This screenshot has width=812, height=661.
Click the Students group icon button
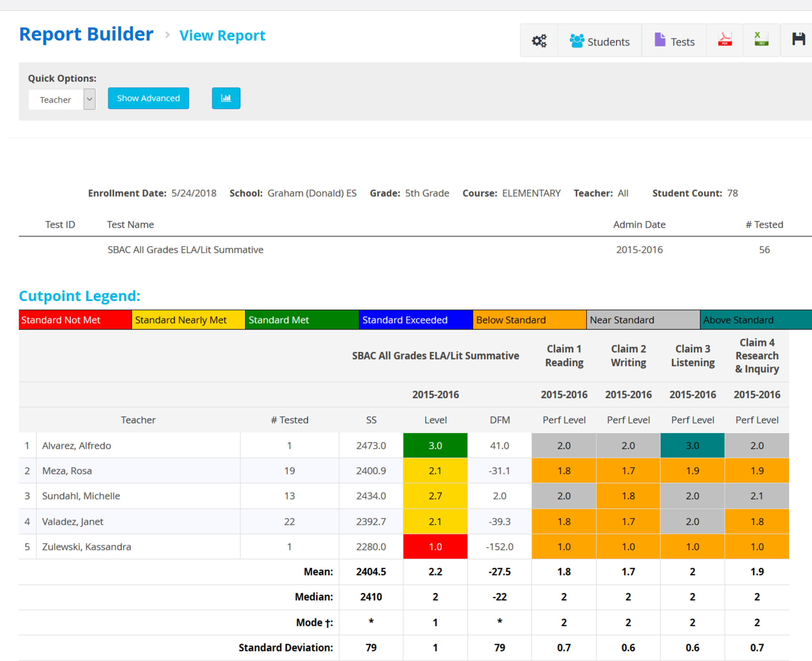599,41
